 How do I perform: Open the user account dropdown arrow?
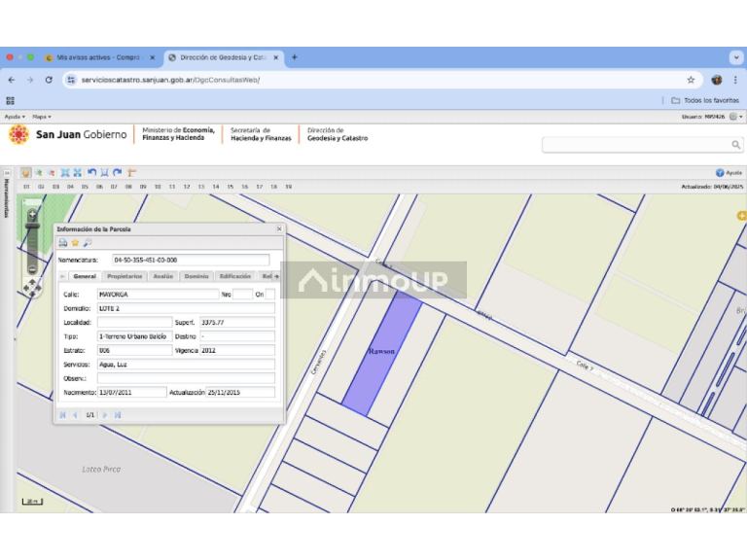741,117
